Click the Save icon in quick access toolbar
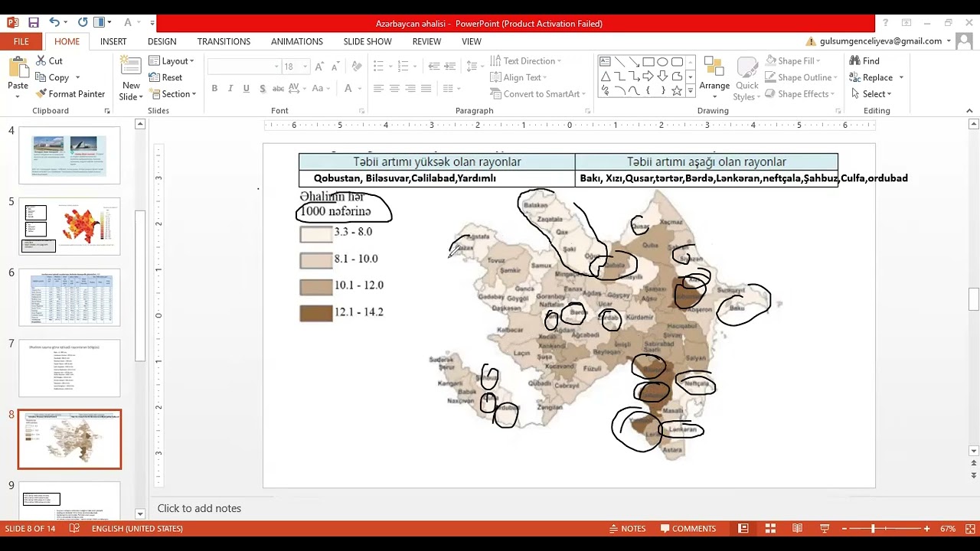980x551 pixels. [33, 23]
